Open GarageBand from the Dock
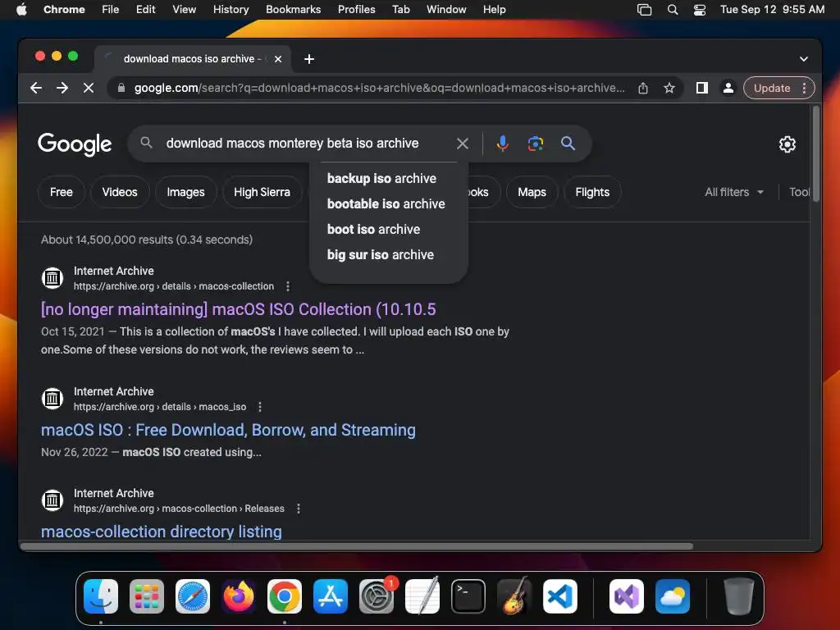This screenshot has width=840, height=630. click(514, 596)
